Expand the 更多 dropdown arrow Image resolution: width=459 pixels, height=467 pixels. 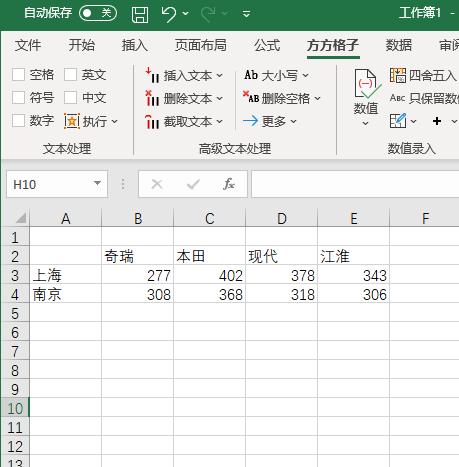coord(293,121)
